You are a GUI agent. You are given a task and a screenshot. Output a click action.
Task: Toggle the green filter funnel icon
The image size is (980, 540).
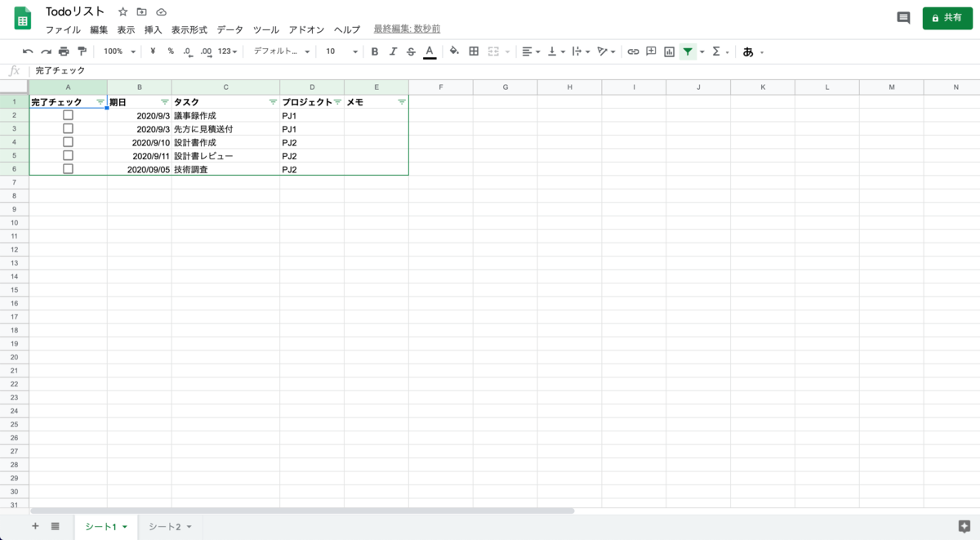coord(688,51)
